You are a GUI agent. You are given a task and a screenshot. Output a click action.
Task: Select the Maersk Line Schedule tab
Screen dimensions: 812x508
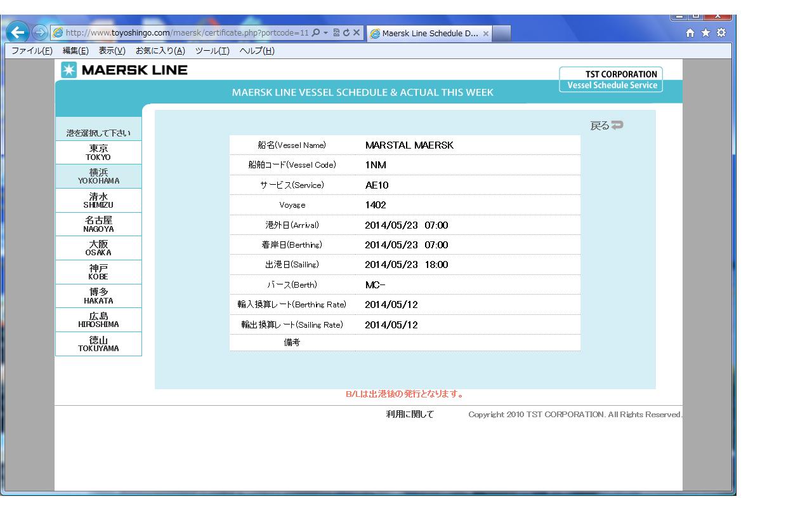tap(429, 33)
